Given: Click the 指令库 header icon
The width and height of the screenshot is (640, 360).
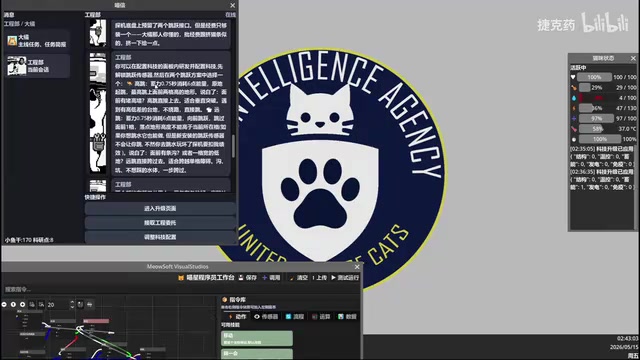Looking at the screenshot, I should click(224, 300).
